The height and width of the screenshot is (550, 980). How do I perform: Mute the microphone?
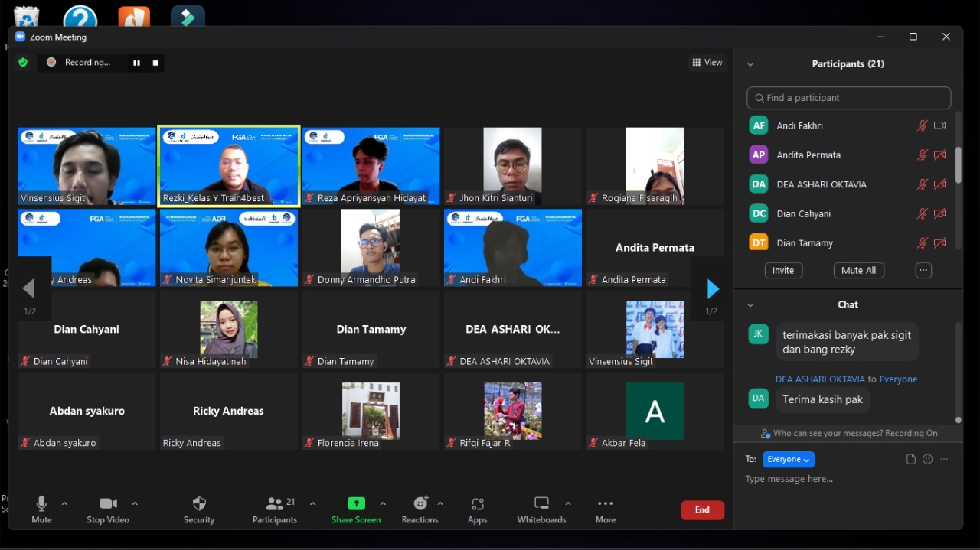[41, 509]
